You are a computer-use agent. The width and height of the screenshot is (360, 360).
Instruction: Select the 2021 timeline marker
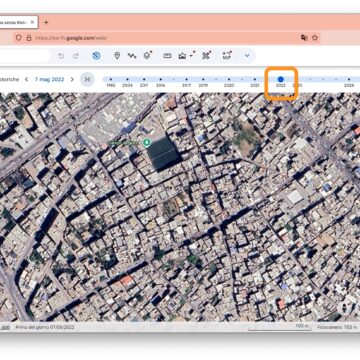255,79
